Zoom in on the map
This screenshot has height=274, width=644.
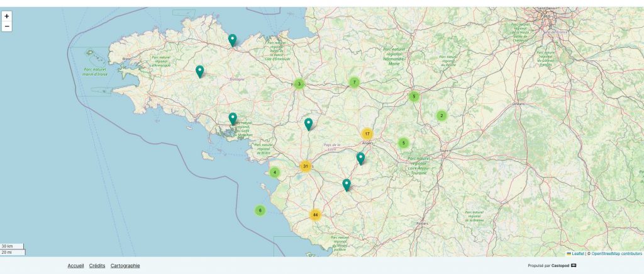tap(7, 16)
